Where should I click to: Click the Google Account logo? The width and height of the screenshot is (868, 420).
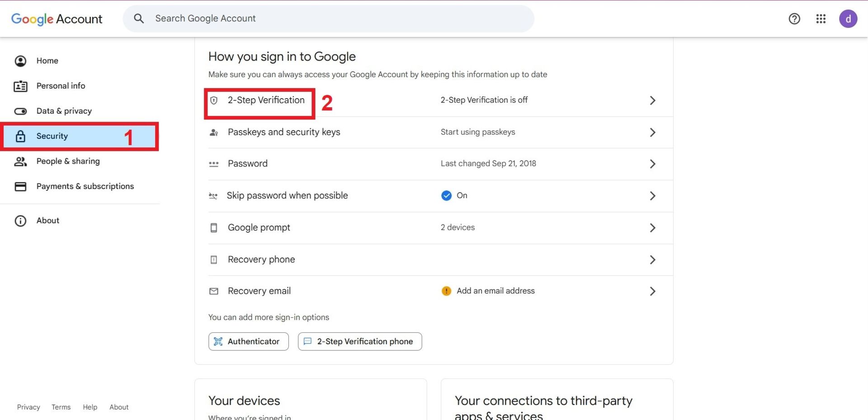(x=57, y=19)
